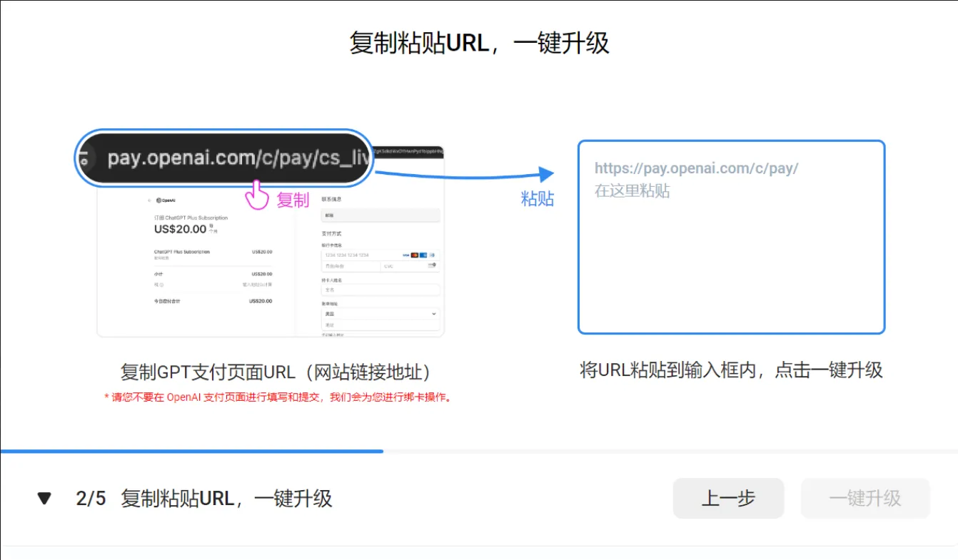Collapse the step 2/5 triangle expander
This screenshot has height=560, width=958.
[x=45, y=498]
